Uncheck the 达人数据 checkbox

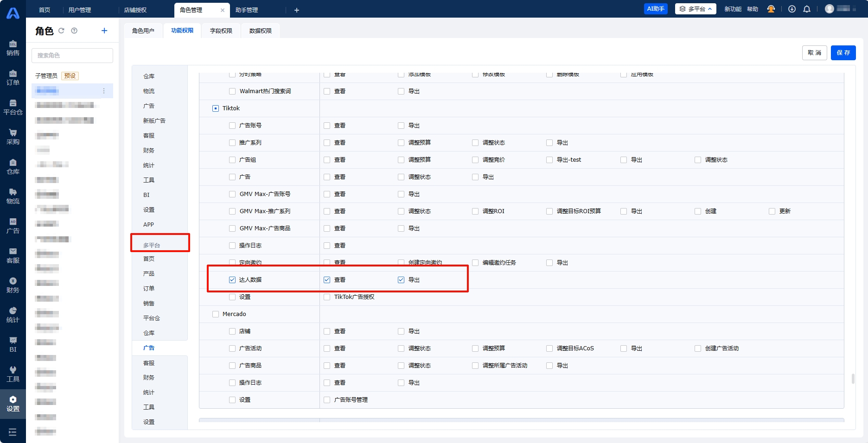(232, 280)
